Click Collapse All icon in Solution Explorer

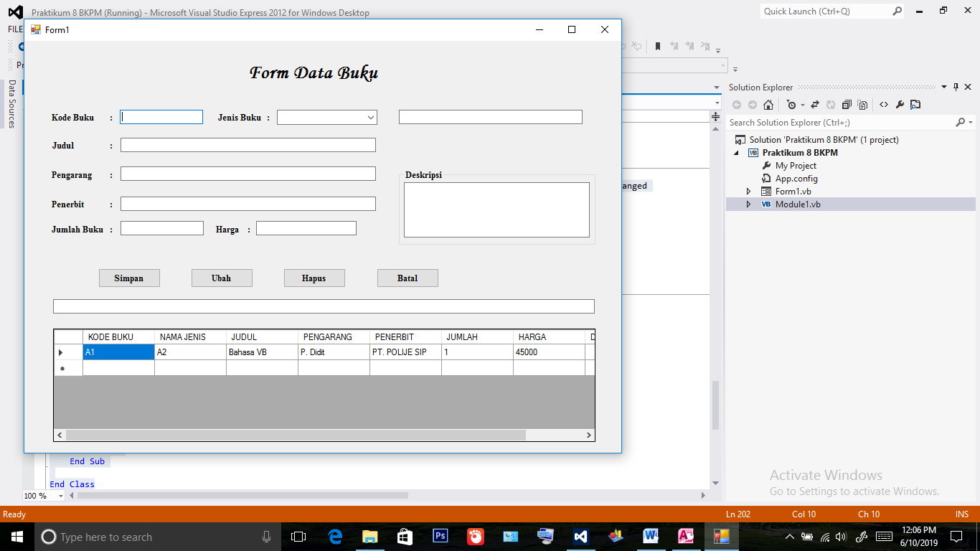847,105
